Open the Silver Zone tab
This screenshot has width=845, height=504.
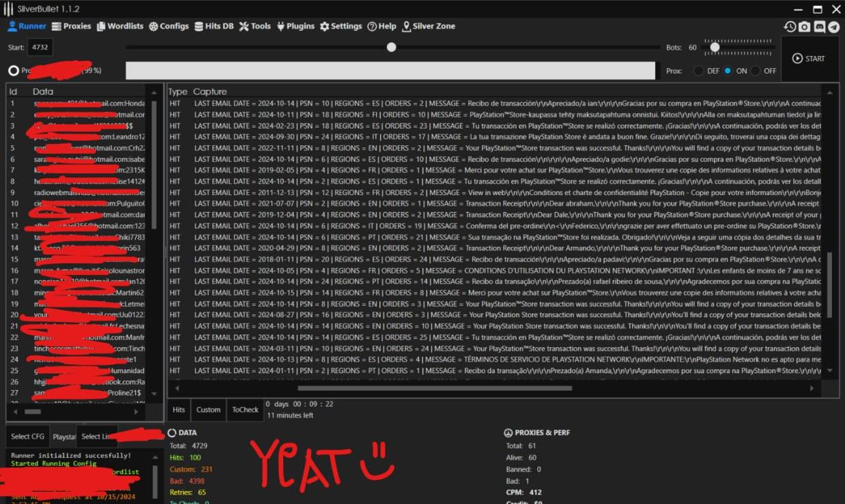click(428, 26)
